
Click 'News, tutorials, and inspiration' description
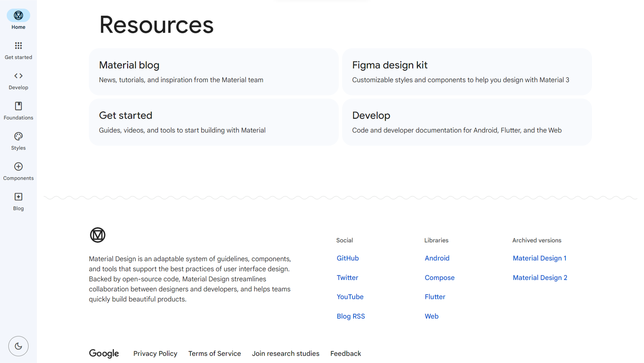pos(181,80)
